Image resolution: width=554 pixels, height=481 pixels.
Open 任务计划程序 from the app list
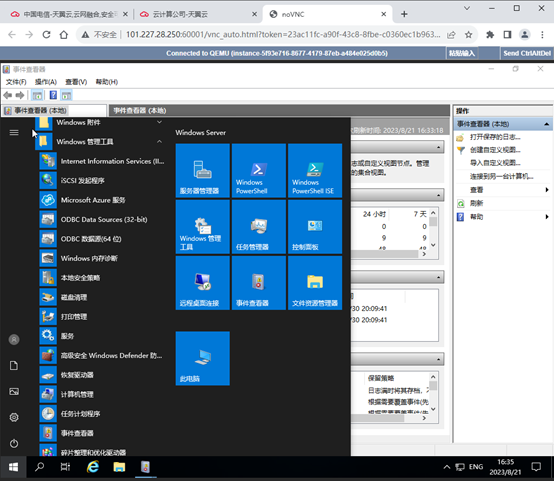(x=102, y=414)
